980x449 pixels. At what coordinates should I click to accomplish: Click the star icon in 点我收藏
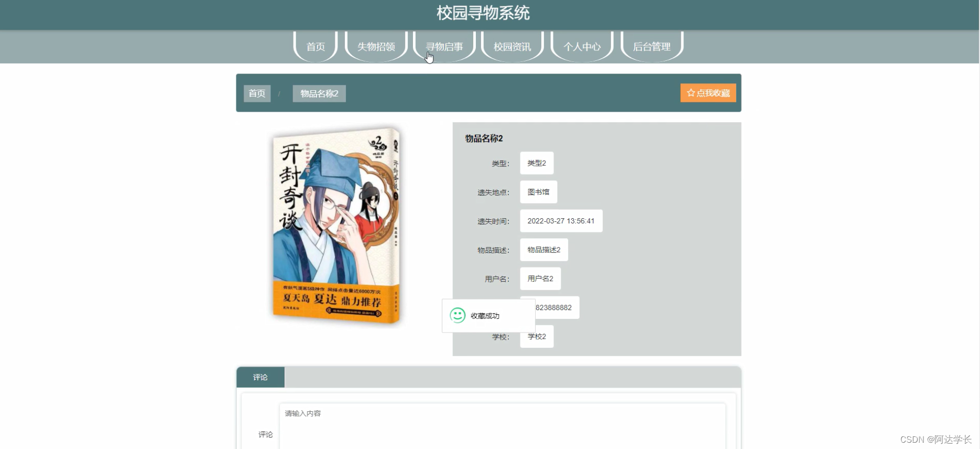(x=691, y=93)
